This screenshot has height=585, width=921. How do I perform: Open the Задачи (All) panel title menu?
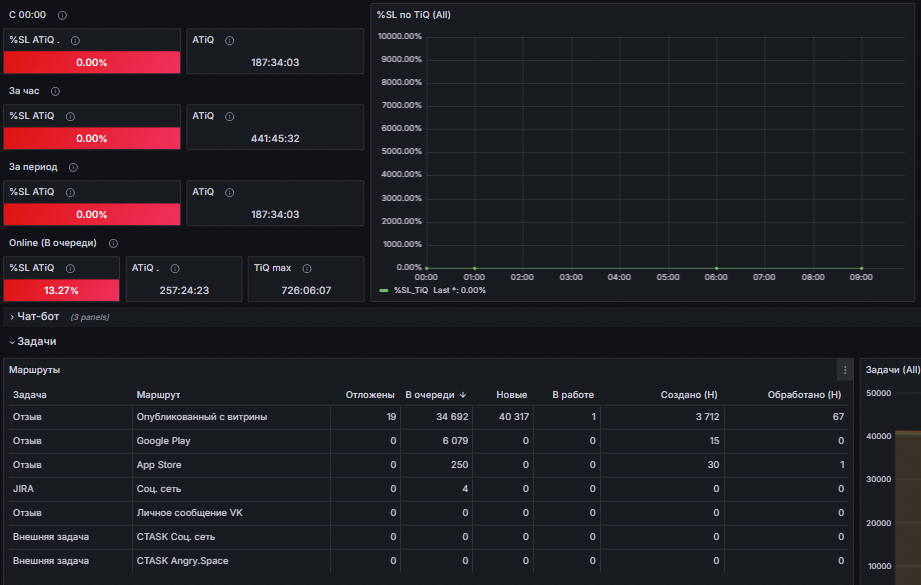point(892,370)
